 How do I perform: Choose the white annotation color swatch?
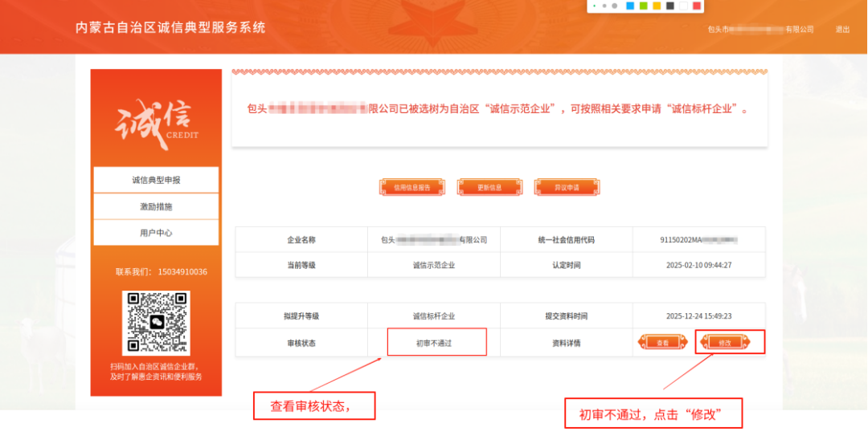click(683, 6)
